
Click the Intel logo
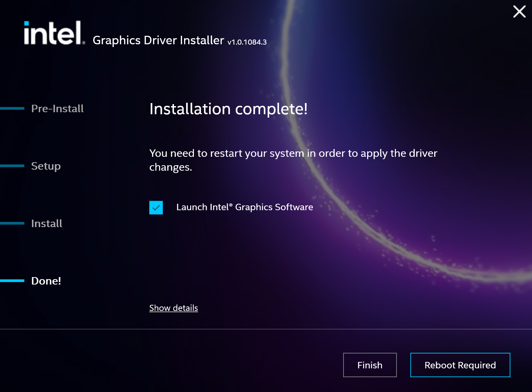click(x=54, y=33)
